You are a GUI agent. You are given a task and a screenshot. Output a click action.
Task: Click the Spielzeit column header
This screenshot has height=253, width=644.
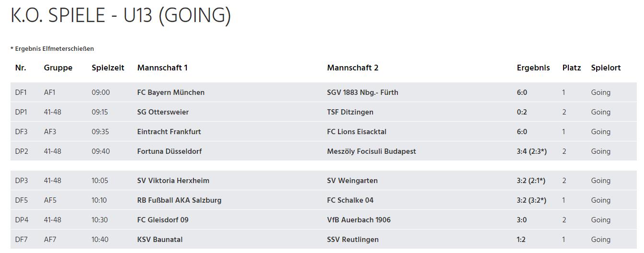[x=108, y=68]
